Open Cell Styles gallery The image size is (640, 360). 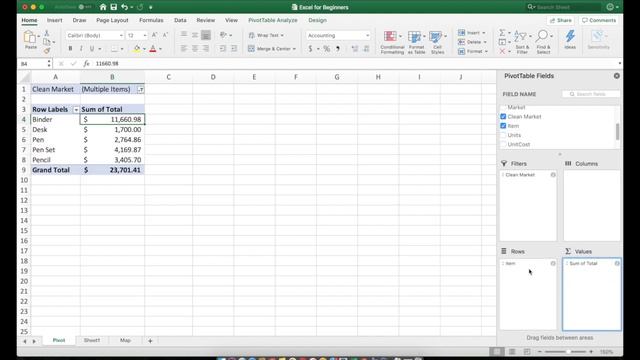438,42
